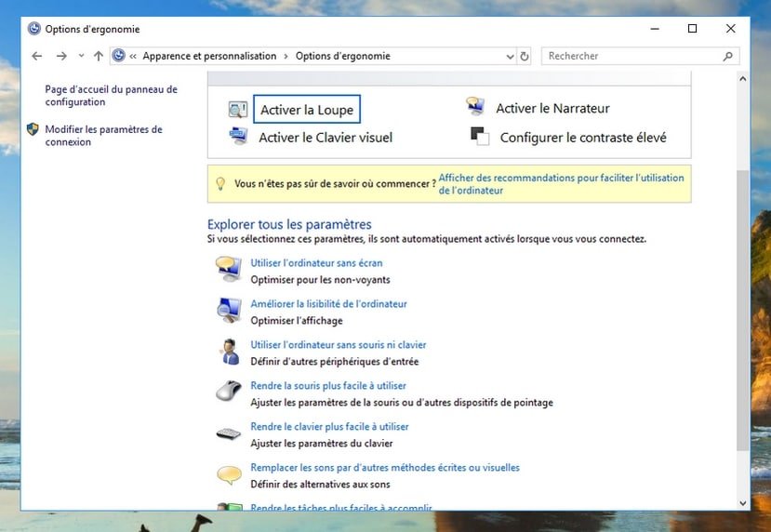Select Options d'ergonomie breadcrumb item

point(343,56)
